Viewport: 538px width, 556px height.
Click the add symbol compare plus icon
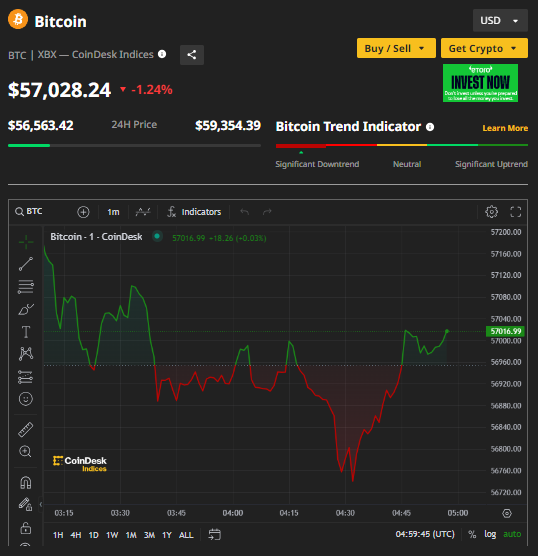click(83, 212)
